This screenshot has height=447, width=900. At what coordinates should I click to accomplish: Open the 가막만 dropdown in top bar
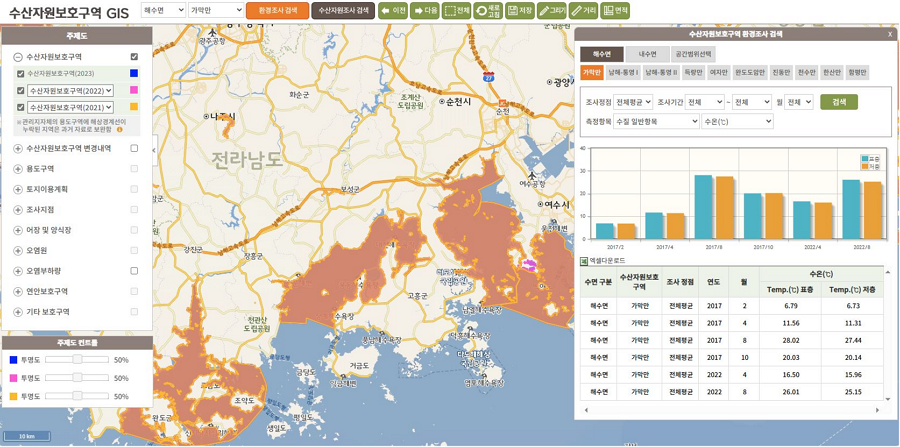point(216,10)
